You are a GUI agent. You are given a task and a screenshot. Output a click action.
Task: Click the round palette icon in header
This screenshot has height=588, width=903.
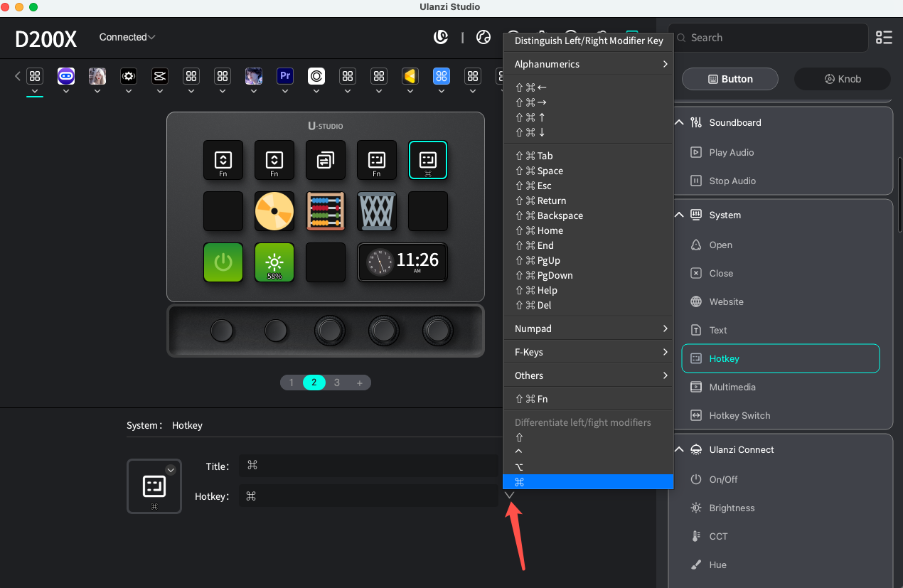(483, 37)
